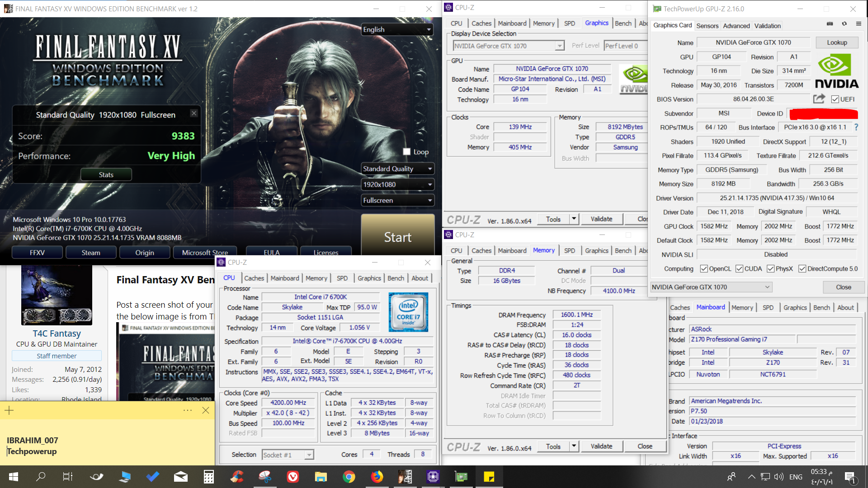Open the 1920x1080 resolution dropdown

pos(397,184)
